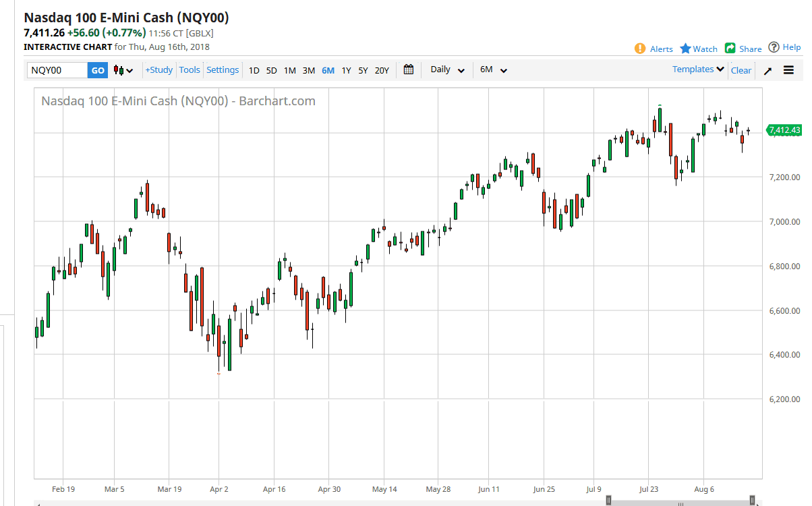The width and height of the screenshot is (812, 506).
Task: Open the Daily frequency dropdown
Action: [x=446, y=69]
